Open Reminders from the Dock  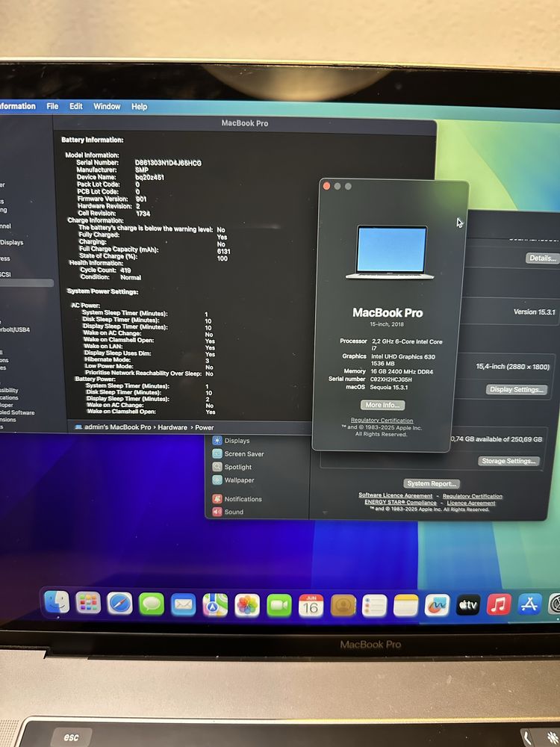(x=374, y=606)
